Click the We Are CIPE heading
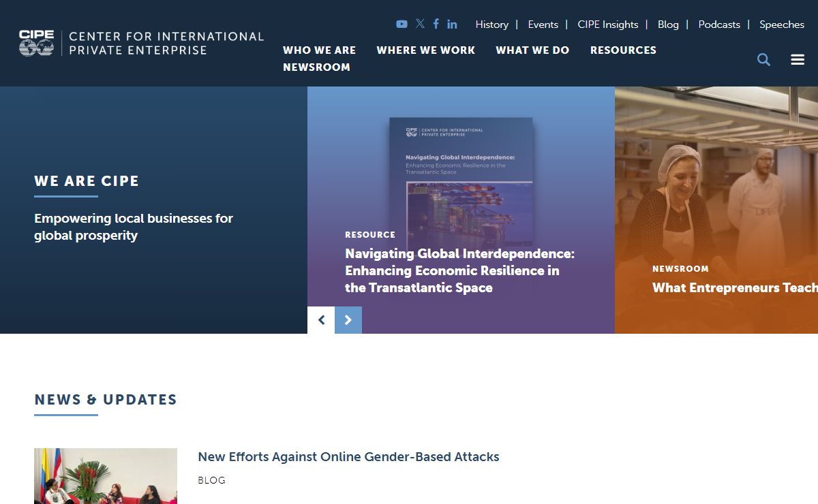 pos(87,181)
